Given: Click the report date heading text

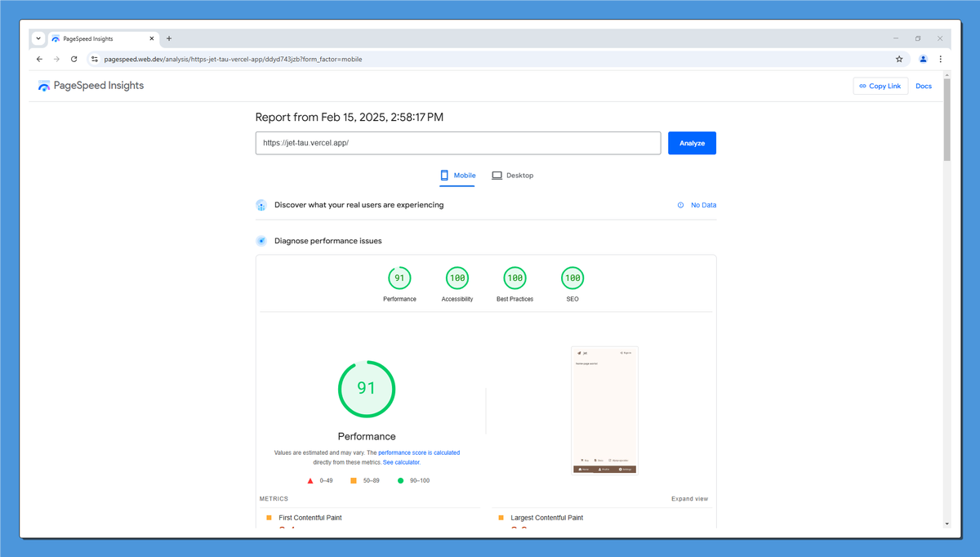Looking at the screenshot, I should [350, 118].
